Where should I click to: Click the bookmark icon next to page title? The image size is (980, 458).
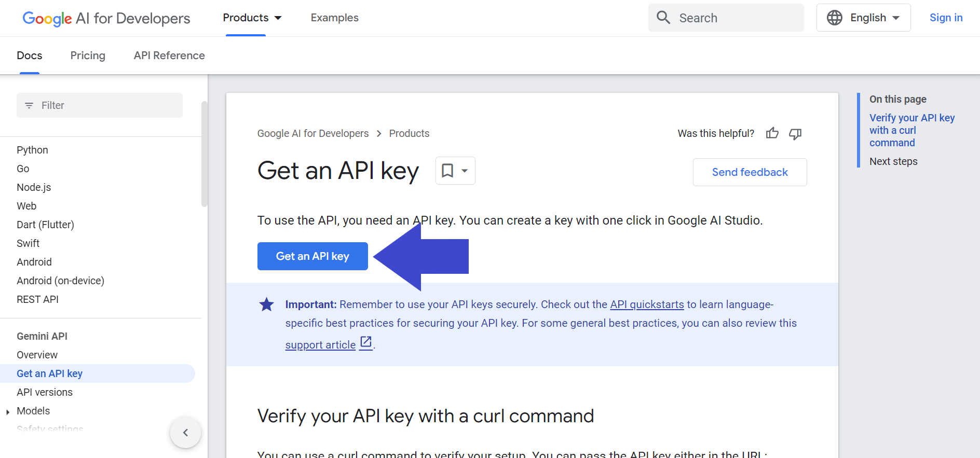447,170
